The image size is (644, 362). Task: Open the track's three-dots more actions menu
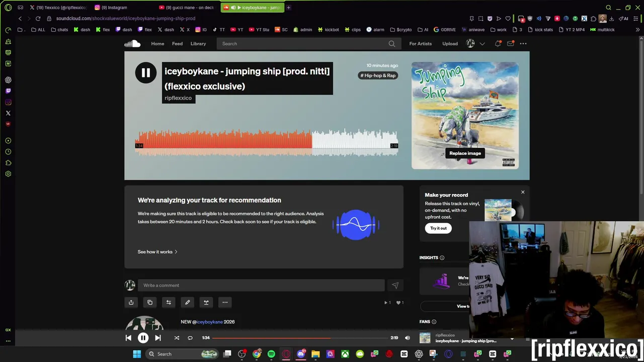[x=225, y=302]
